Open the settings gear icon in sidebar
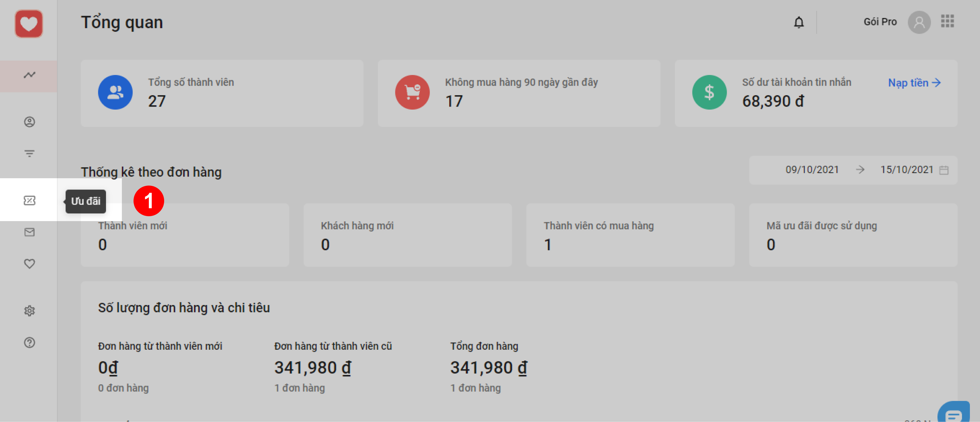Image resolution: width=980 pixels, height=422 pixels. coord(29,311)
